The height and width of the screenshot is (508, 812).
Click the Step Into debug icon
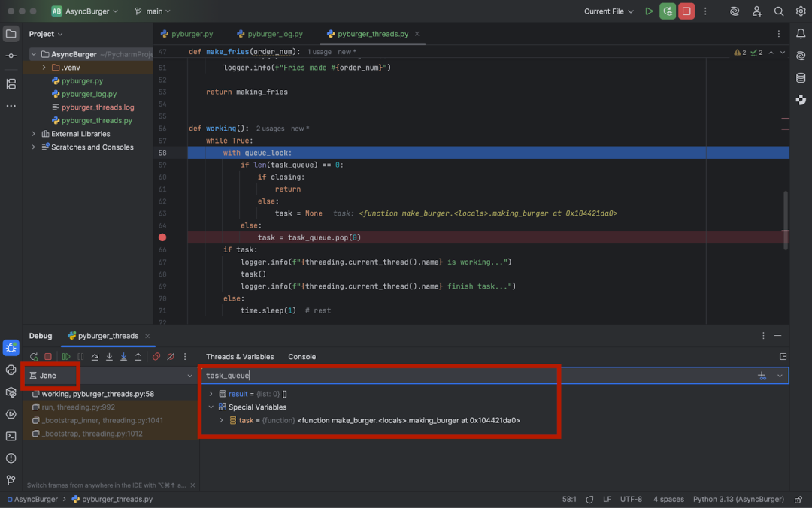click(109, 357)
